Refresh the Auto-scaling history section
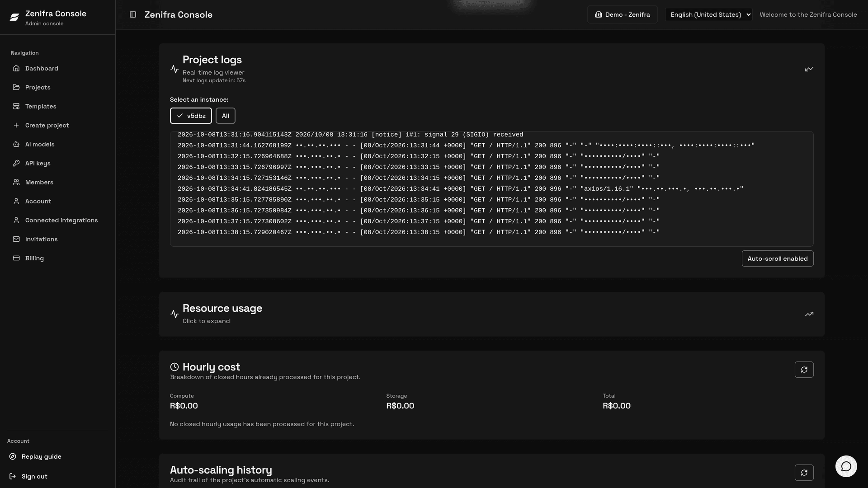The width and height of the screenshot is (868, 488). coord(804,473)
